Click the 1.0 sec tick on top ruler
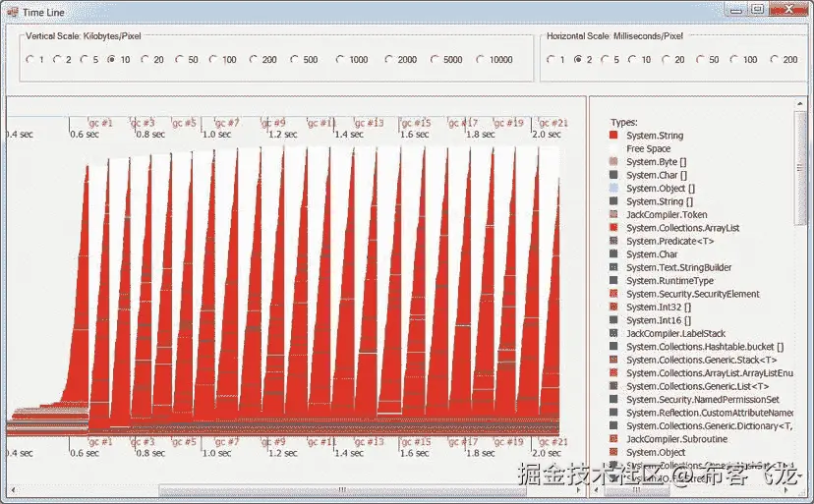Screen dimensions: 814x504 [x=216, y=134]
